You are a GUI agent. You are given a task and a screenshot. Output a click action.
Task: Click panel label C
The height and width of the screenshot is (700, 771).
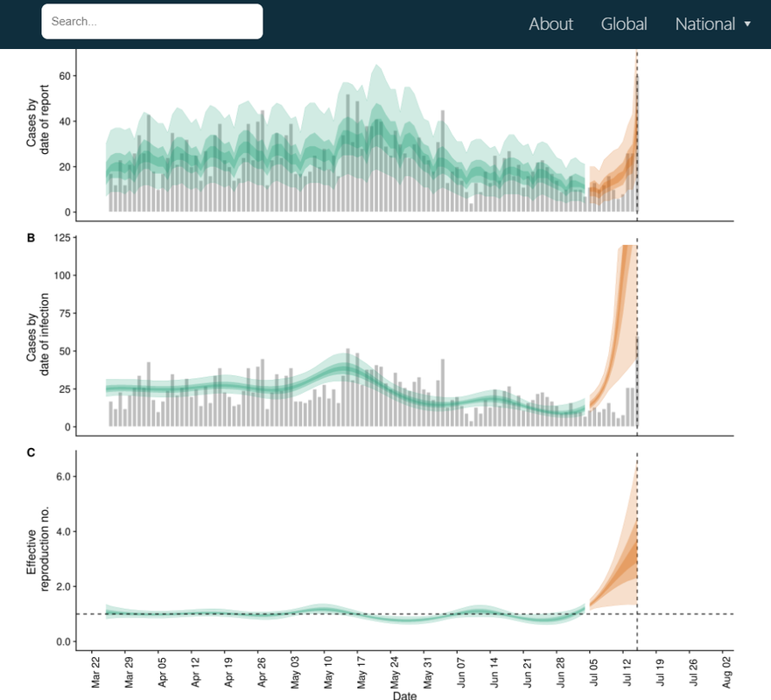coord(31,452)
